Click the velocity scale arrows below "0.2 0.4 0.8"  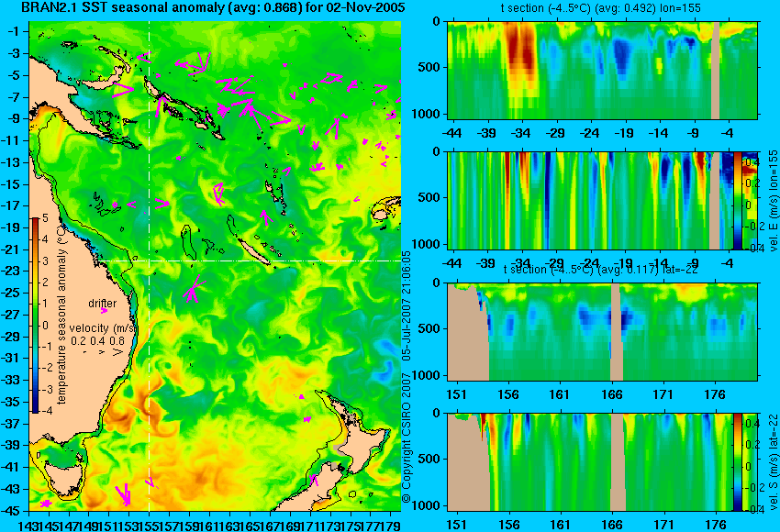pyautogui.click(x=104, y=352)
